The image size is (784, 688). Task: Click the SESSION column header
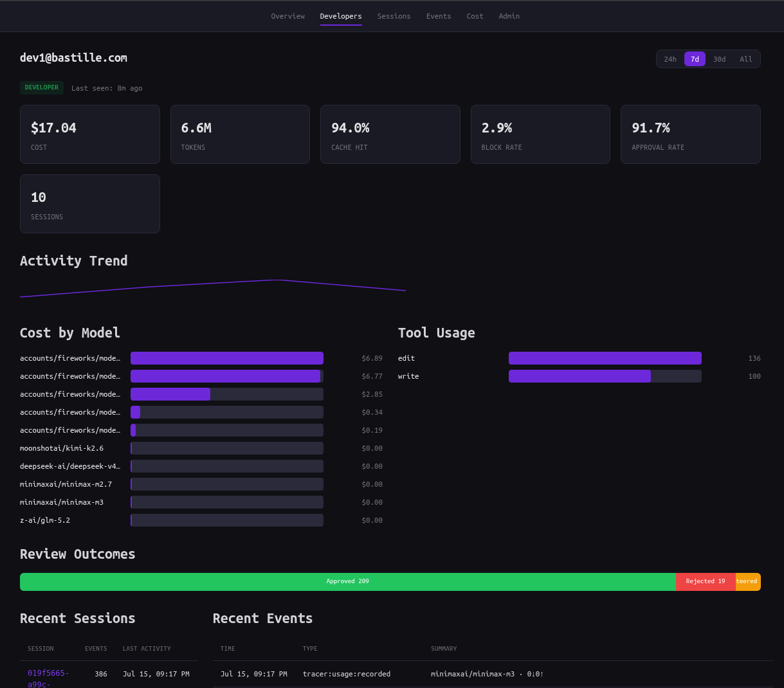tap(41, 649)
